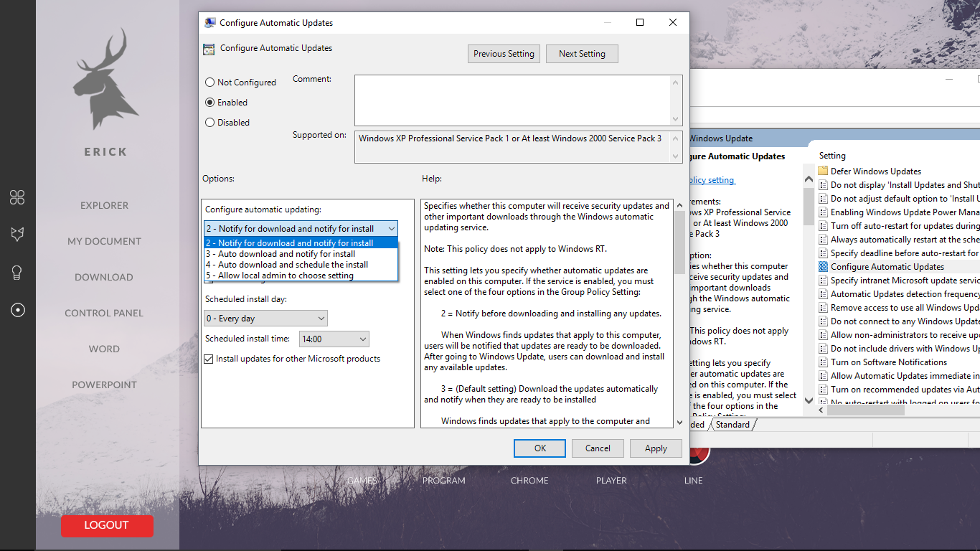Choose 5 - Allow local admin to choose setting
Viewport: 980px width, 551px height.
coord(301,275)
